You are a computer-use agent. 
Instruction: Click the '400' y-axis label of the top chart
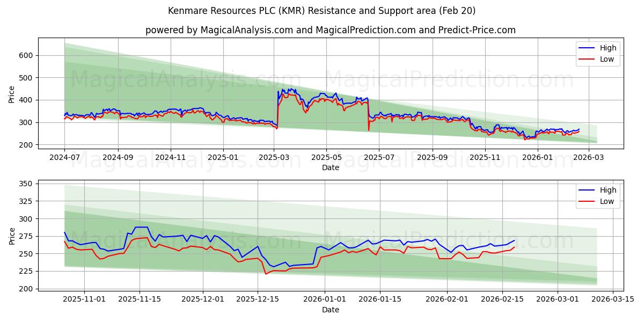pos(26,100)
